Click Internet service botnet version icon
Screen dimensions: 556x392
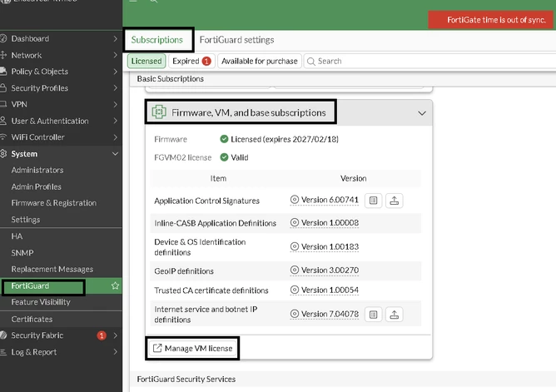(295, 314)
